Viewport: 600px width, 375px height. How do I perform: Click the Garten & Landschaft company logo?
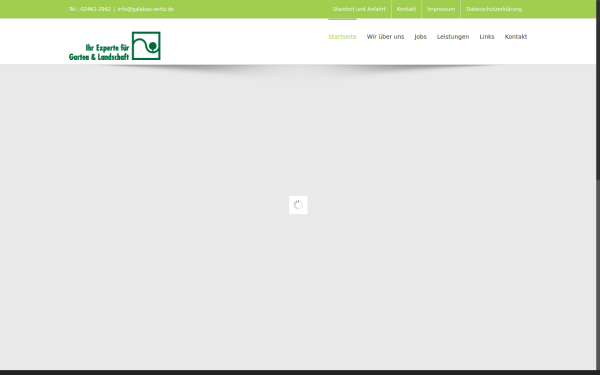point(114,46)
